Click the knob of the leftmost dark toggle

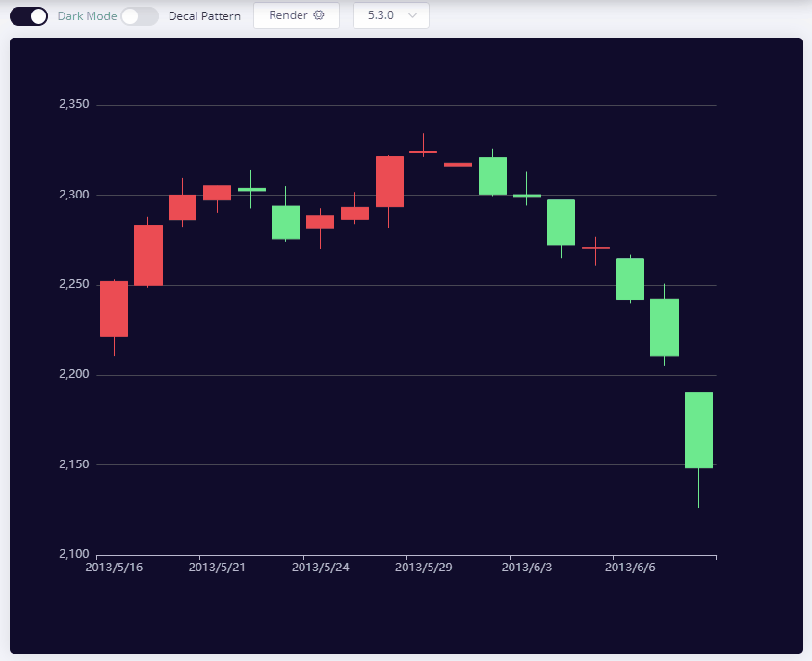[x=37, y=15]
